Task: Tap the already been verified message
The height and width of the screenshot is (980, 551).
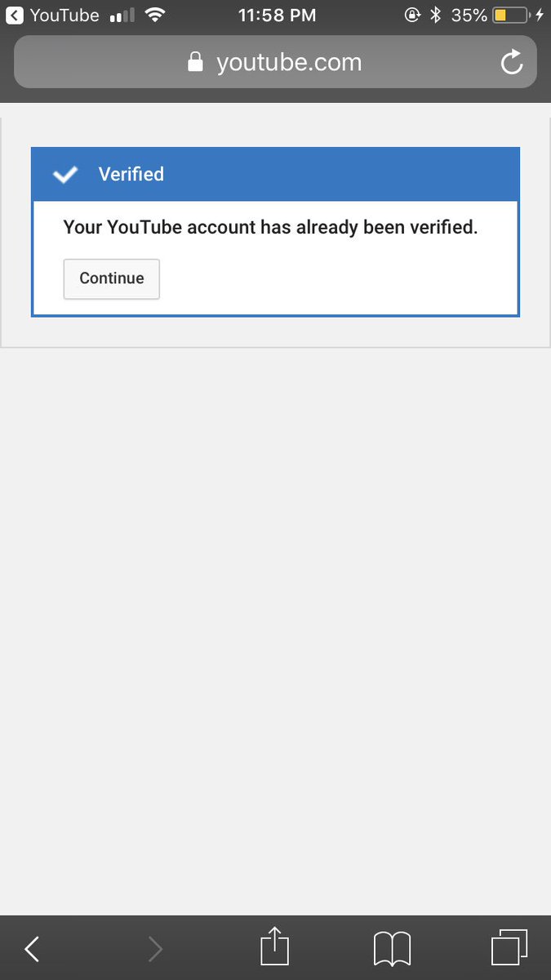Action: tap(270, 227)
